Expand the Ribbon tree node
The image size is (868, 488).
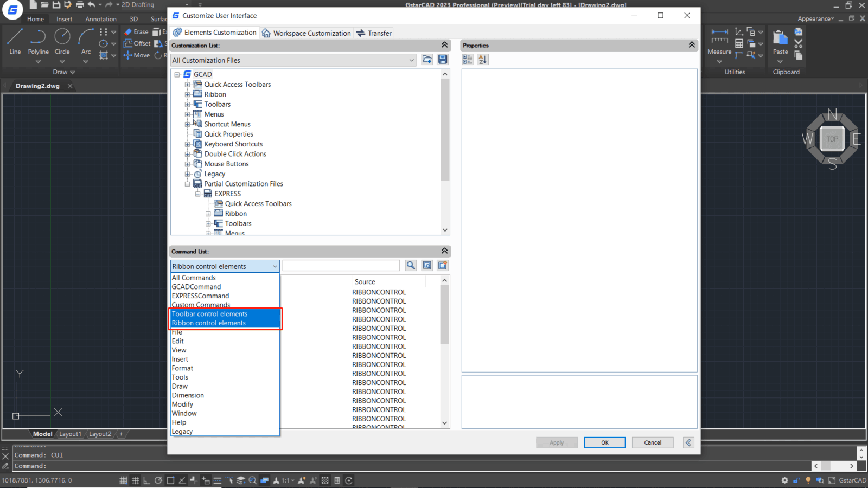[x=188, y=94]
